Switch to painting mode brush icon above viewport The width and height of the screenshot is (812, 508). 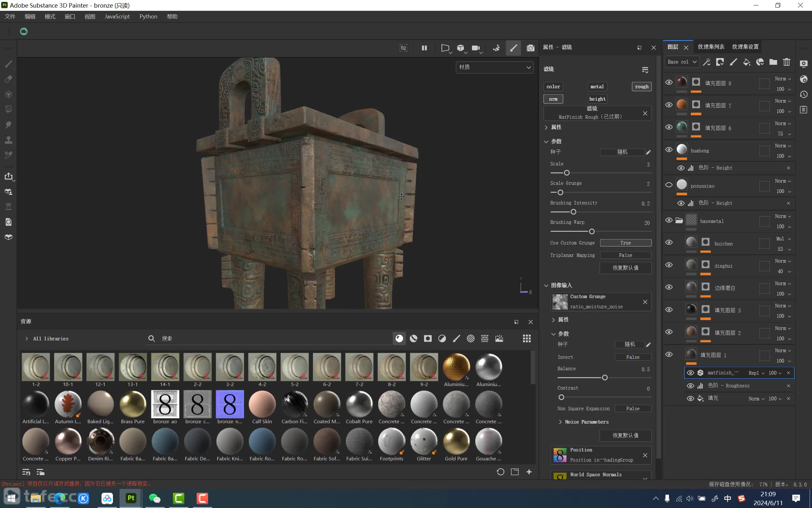coord(514,48)
